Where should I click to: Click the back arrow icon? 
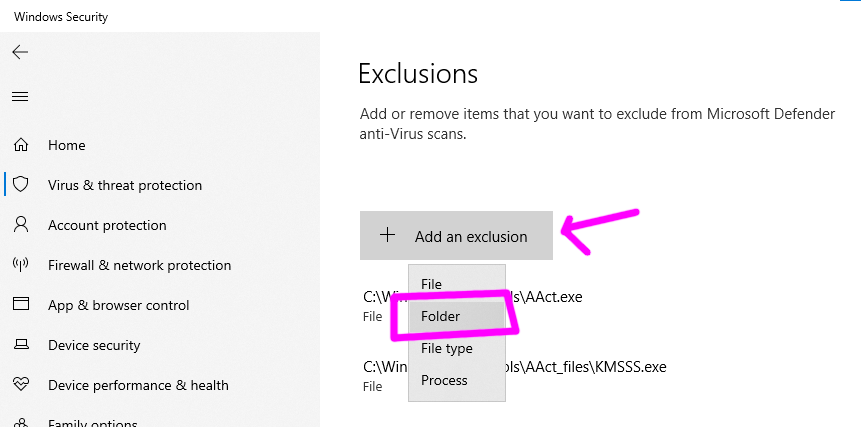click(x=20, y=52)
